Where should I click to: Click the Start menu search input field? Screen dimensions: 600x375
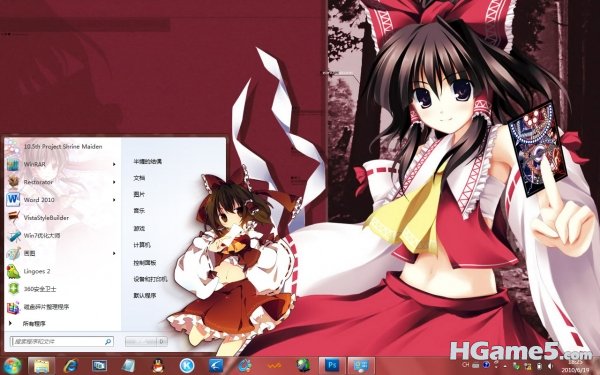point(61,341)
